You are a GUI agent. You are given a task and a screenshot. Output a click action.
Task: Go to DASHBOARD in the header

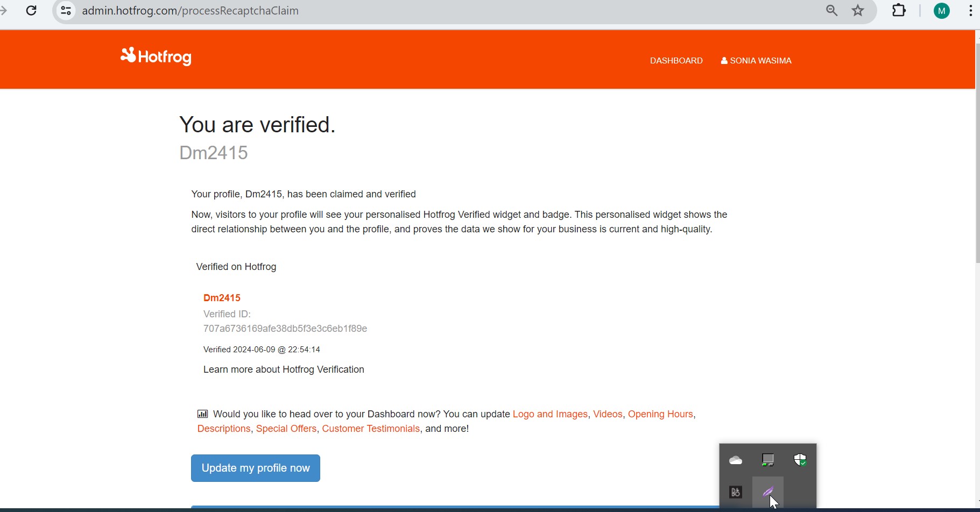click(x=676, y=61)
